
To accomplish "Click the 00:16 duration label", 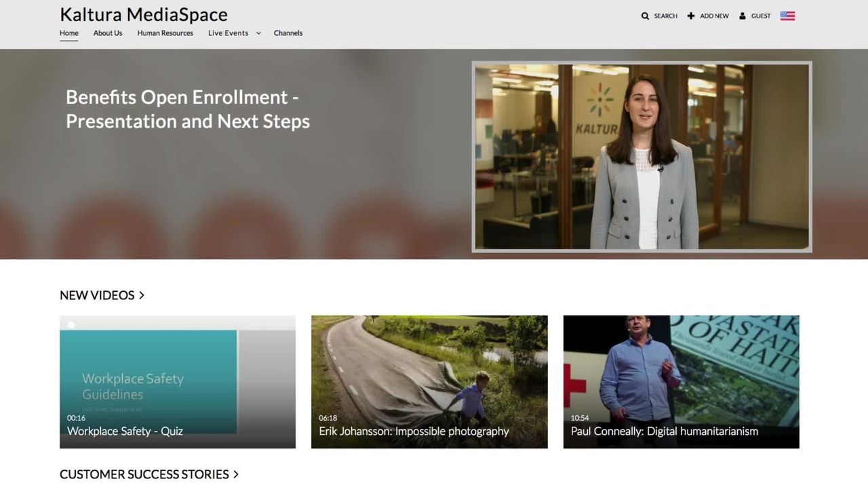I will coord(76,418).
